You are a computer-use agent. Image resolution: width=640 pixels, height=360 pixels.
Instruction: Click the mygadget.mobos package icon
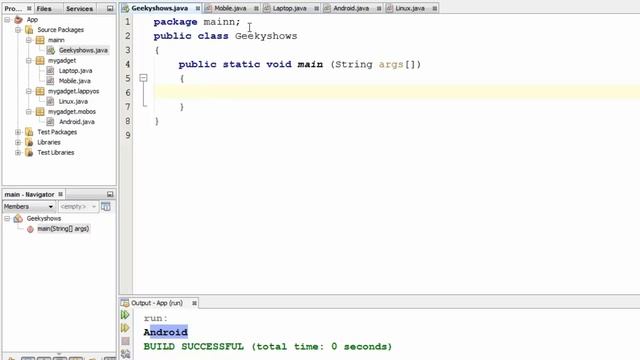[x=40, y=111]
